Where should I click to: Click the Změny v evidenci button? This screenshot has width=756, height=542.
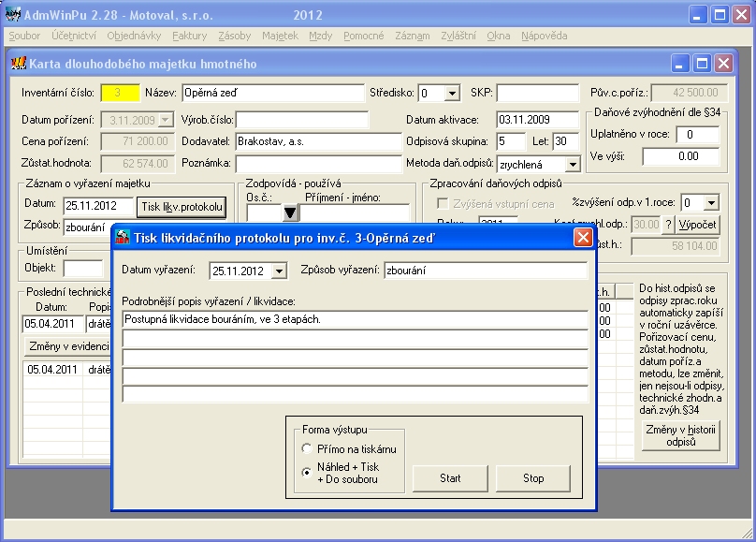[67, 346]
